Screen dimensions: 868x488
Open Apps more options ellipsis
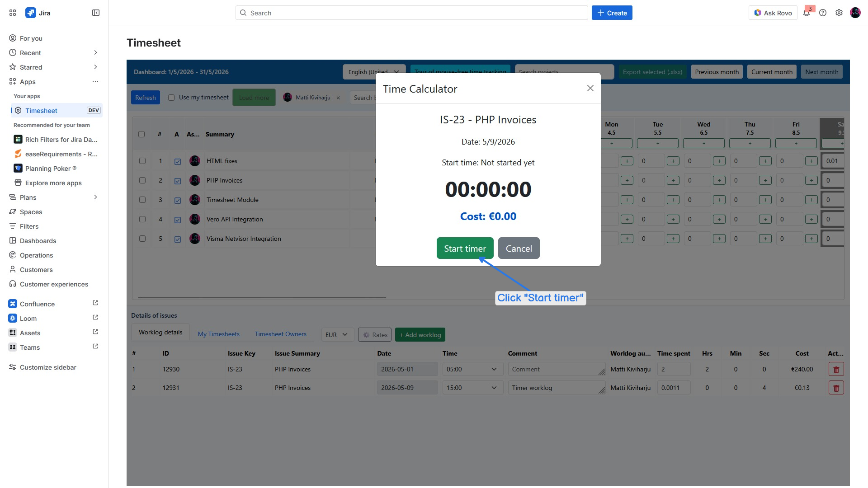pos(95,82)
